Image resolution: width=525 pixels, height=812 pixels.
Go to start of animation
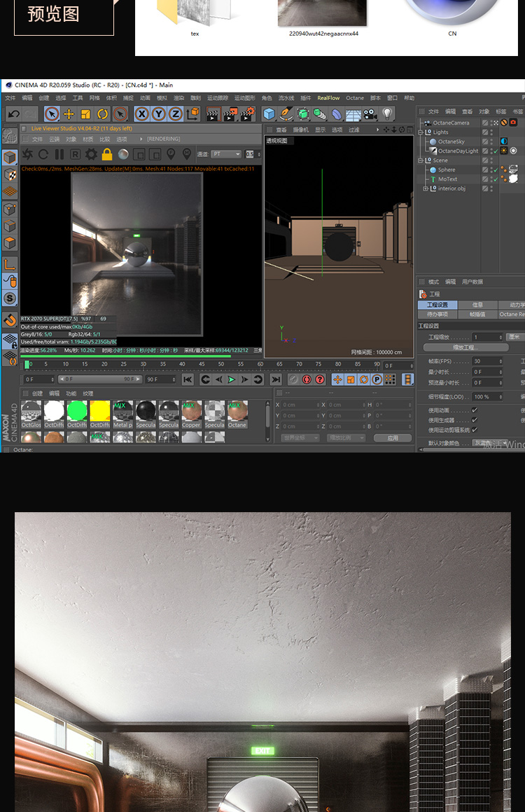coord(188,380)
